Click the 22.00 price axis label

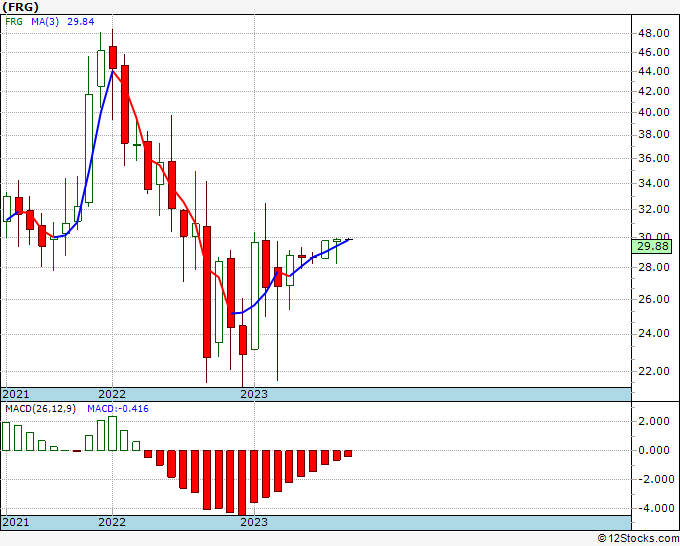(x=654, y=371)
